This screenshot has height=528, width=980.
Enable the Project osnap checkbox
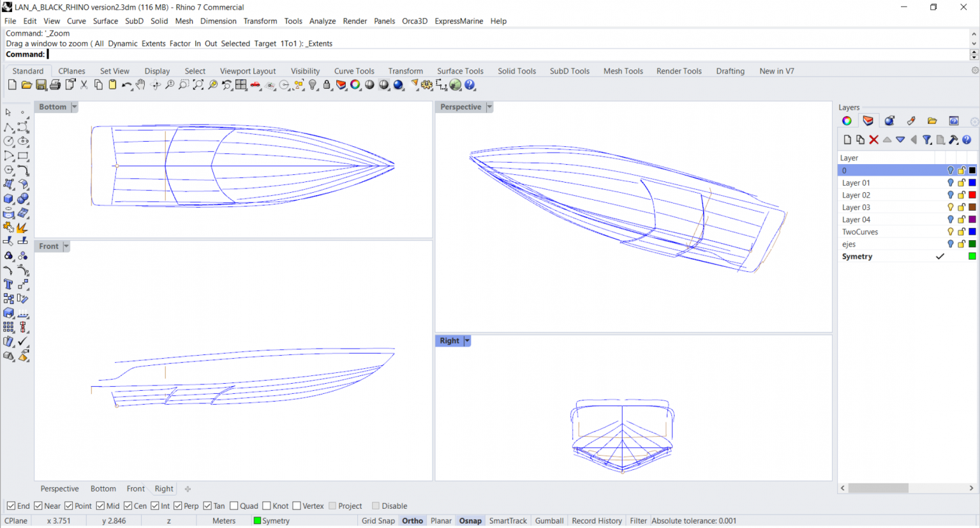click(332, 506)
